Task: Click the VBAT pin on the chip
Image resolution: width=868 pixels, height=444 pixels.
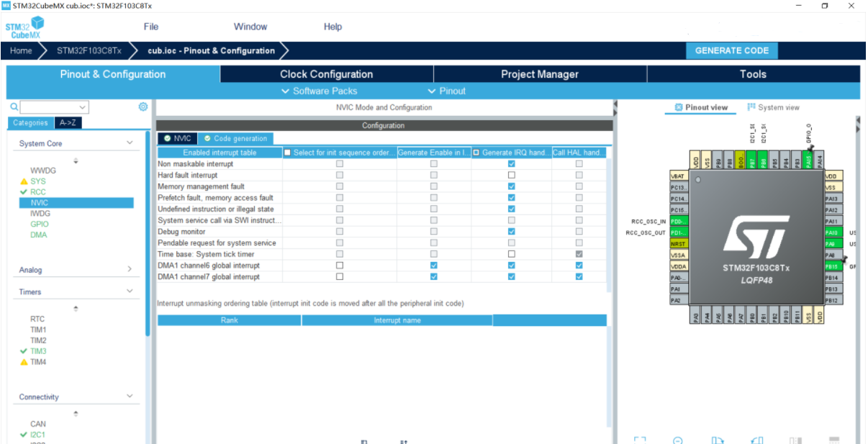Action: tap(679, 176)
